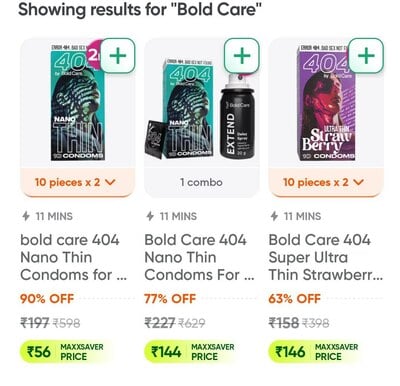Tap ₹146 Maxxsaver price badge
Image resolution: width=400 pixels, height=386 pixels.
pyautogui.click(x=315, y=352)
